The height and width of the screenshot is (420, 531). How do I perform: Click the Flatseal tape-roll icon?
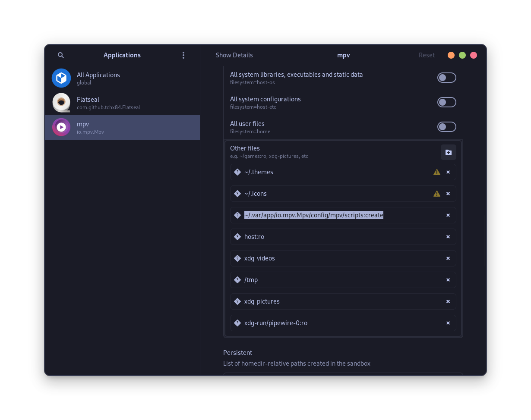(x=61, y=103)
